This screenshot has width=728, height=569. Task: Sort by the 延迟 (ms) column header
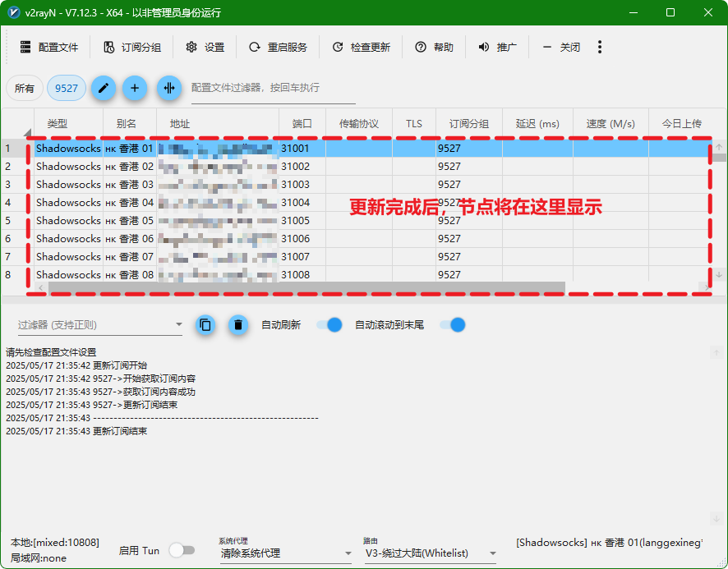537,123
